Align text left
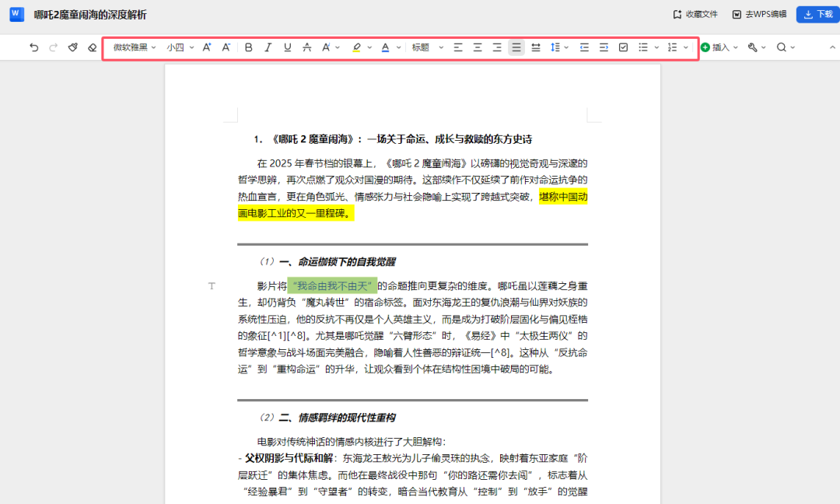 [x=458, y=47]
